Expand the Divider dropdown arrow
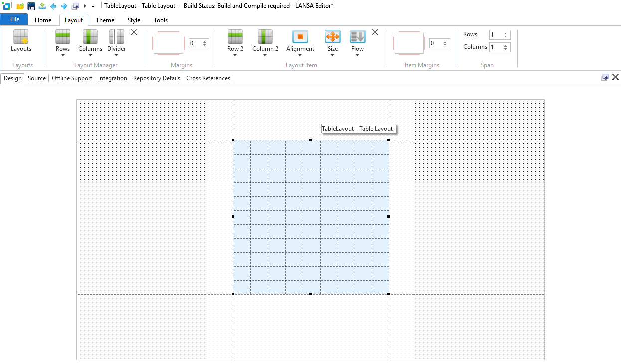Viewport: 621px width, 364px height. 117,55
